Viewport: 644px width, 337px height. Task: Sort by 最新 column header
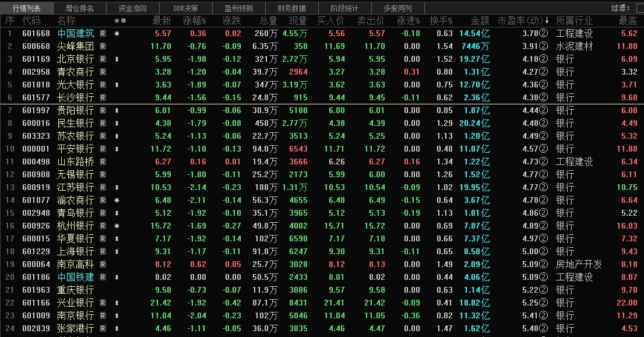click(161, 20)
